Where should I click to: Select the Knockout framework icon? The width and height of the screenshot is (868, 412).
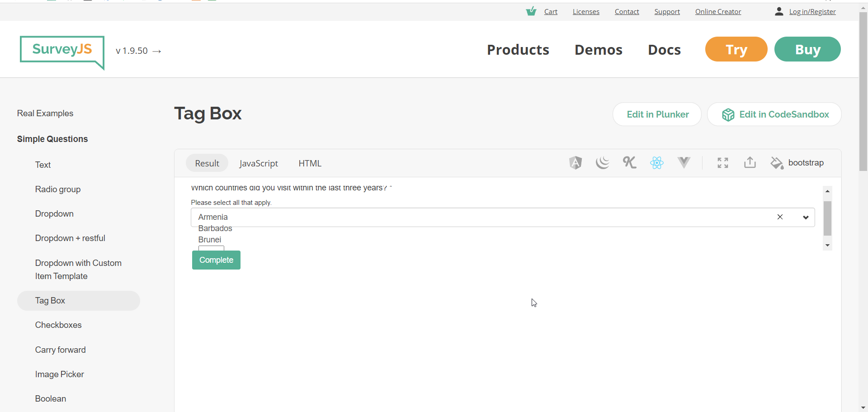pyautogui.click(x=629, y=163)
